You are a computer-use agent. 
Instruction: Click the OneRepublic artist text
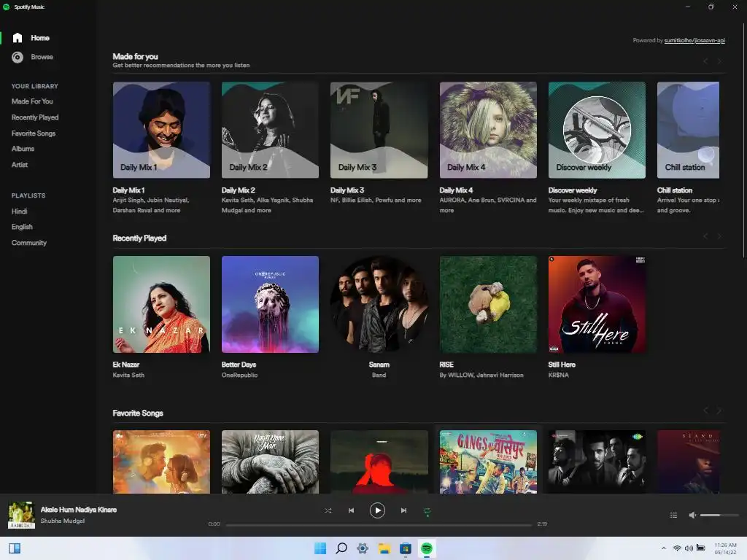[239, 375]
